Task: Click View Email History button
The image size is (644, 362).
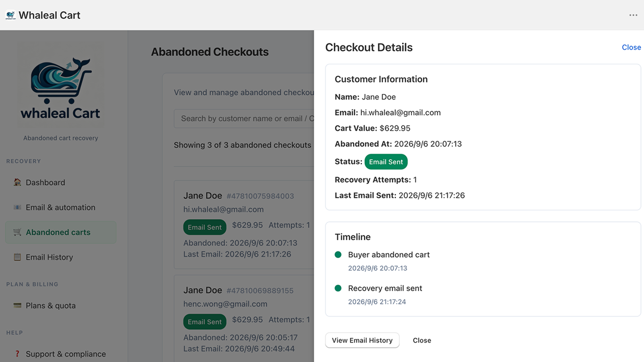Action: (362, 340)
